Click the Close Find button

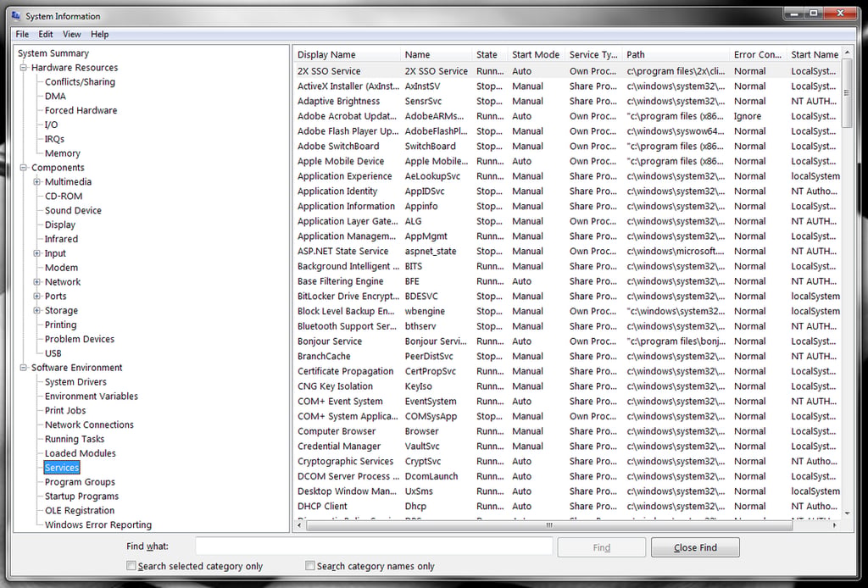click(695, 547)
